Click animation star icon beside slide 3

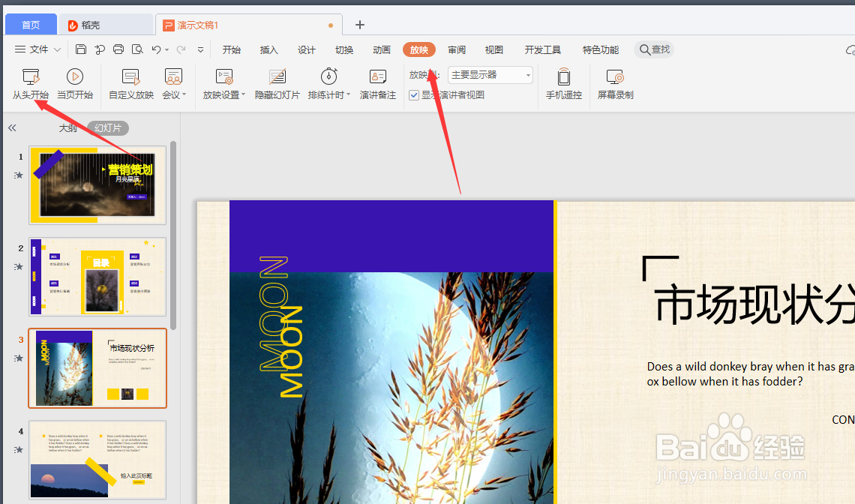tap(19, 358)
